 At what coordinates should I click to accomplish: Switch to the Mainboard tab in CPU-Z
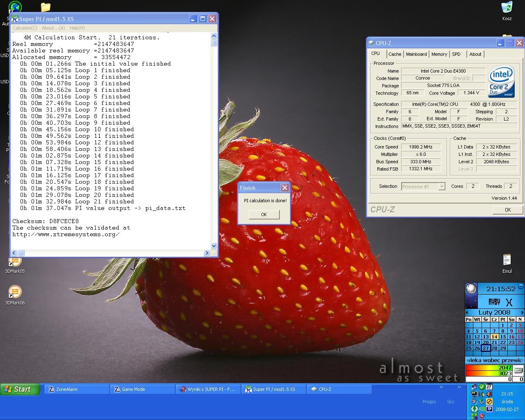[416, 54]
